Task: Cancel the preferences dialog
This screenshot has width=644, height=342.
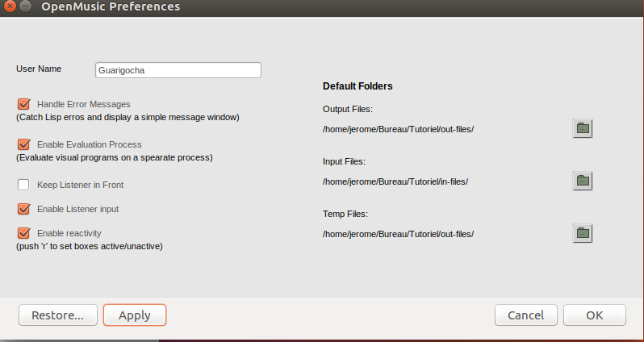Action: click(525, 315)
